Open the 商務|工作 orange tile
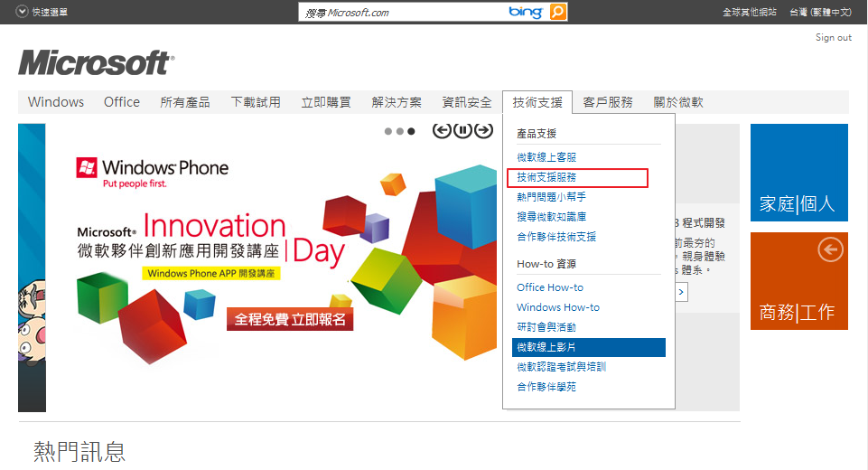 tap(798, 281)
